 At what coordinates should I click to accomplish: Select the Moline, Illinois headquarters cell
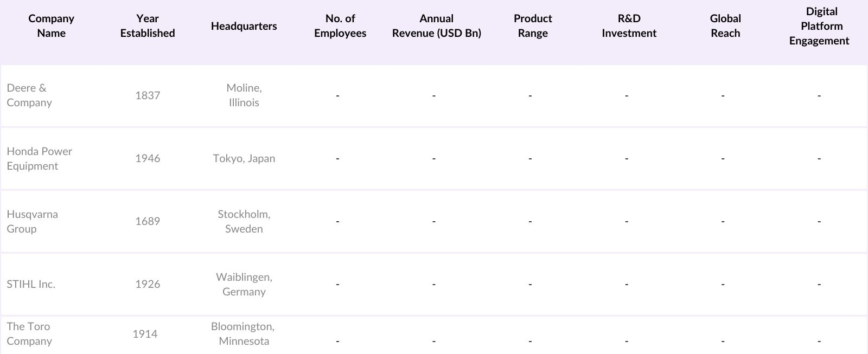click(244, 95)
